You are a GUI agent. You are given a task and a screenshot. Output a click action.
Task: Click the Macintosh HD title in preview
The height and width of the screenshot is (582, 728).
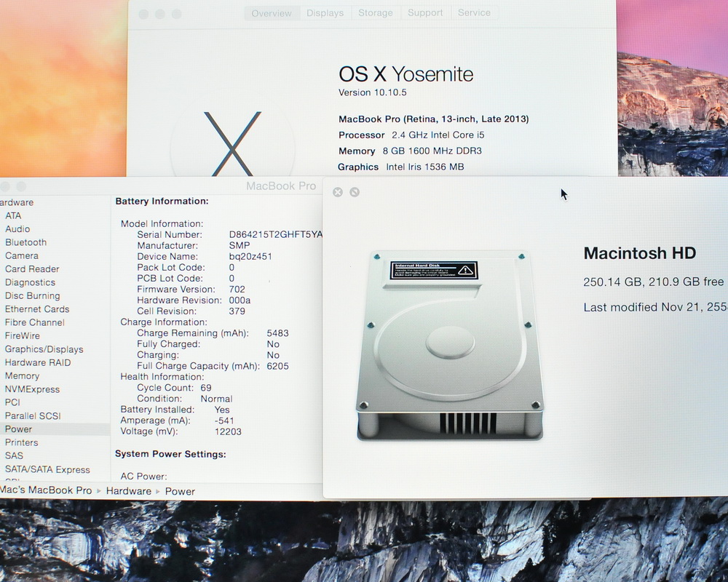(x=640, y=253)
